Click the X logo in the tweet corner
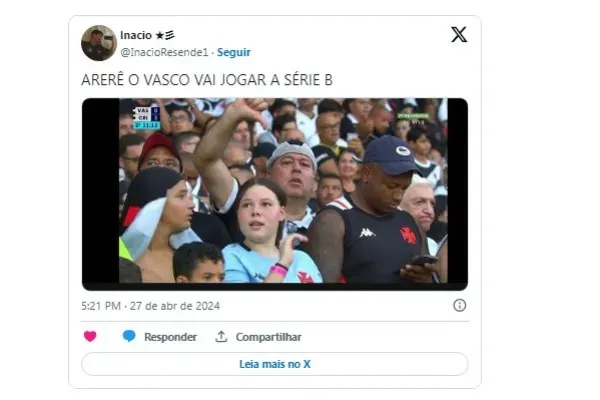Viewport: 600px width, 400px height. pos(459,34)
